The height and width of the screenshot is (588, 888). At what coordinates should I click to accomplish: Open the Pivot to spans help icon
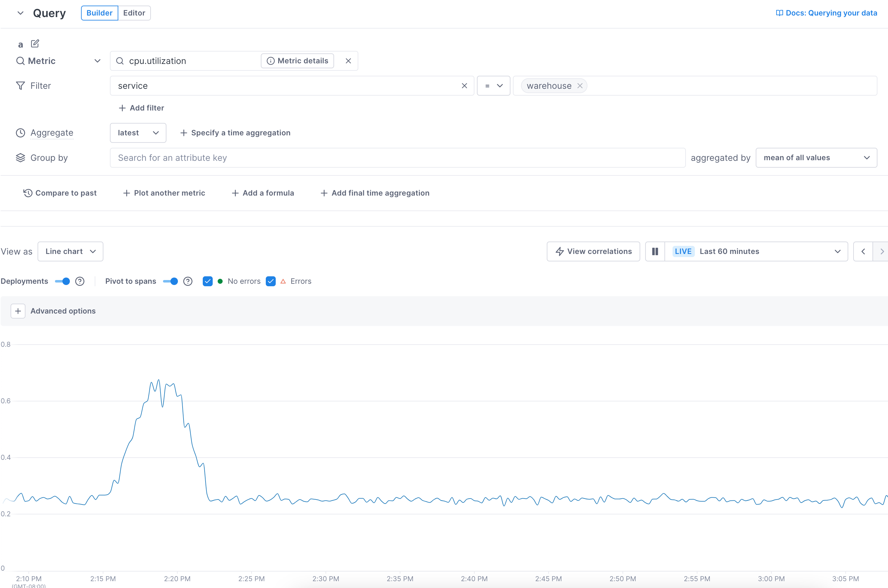(188, 281)
